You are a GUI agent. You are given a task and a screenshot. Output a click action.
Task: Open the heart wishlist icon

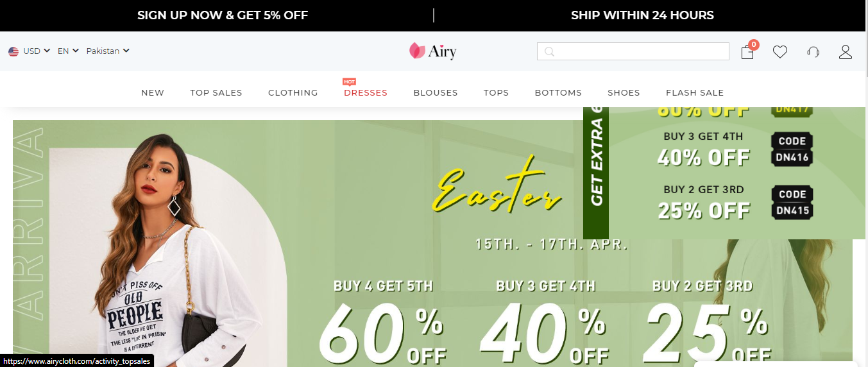[780, 52]
